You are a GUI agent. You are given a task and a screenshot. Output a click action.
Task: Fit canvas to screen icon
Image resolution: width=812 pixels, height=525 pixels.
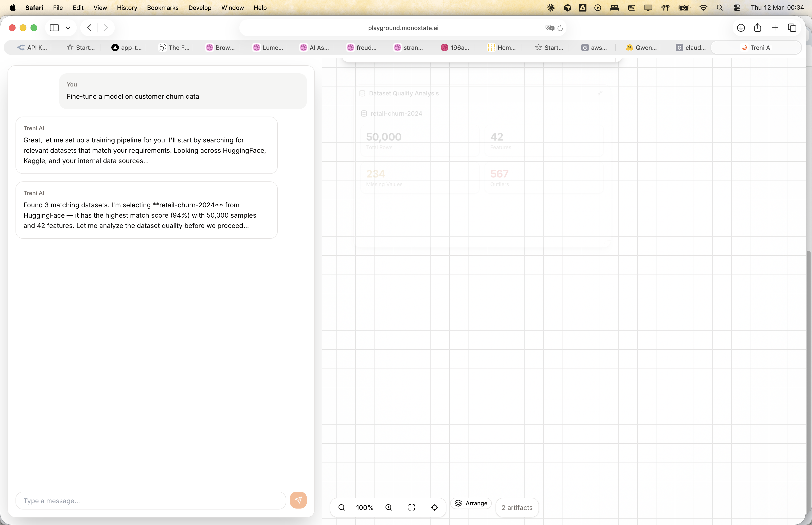click(x=412, y=508)
